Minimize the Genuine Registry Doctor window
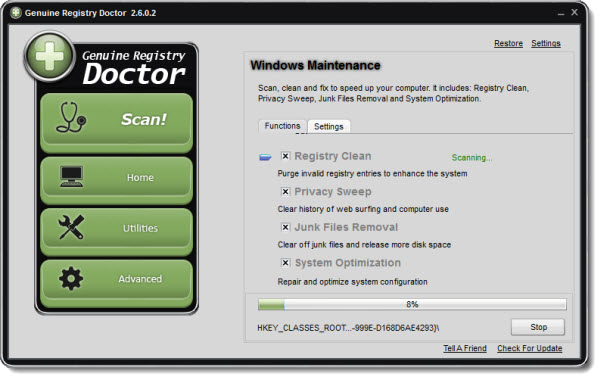Screen dimensions: 600x379 (561, 13)
